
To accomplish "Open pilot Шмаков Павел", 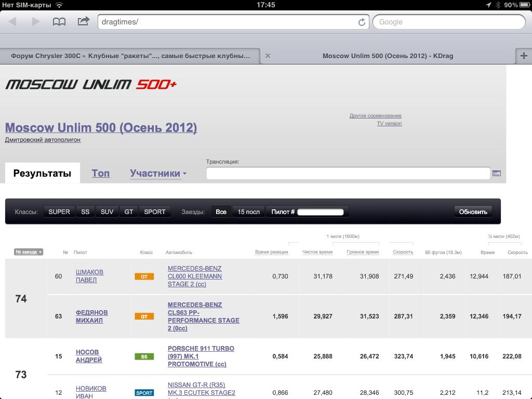I will tap(89, 276).
